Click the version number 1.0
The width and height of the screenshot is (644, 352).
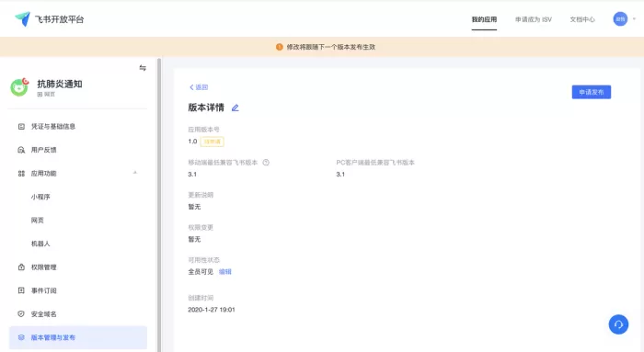[x=192, y=142]
